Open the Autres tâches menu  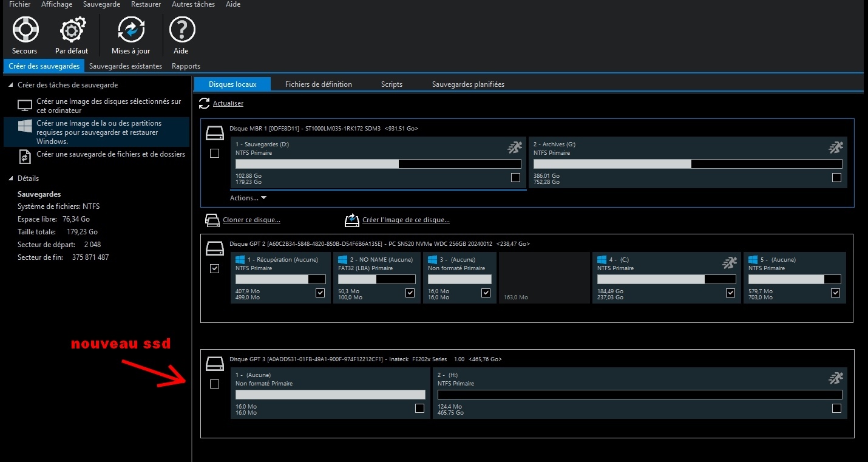click(x=193, y=4)
